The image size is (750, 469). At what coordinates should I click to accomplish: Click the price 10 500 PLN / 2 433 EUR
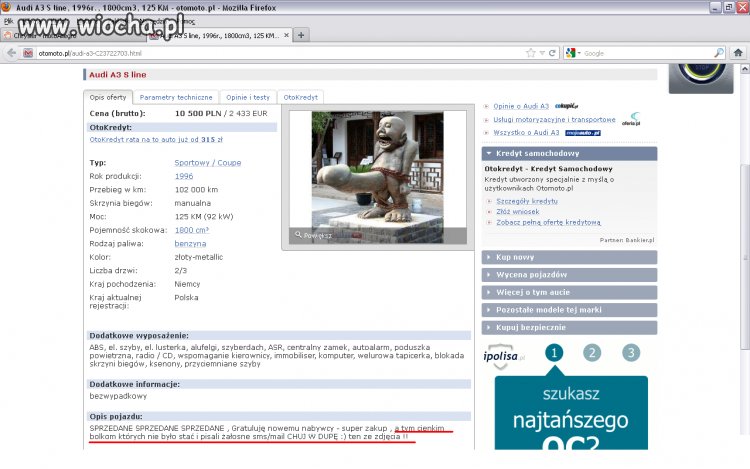pos(221,113)
